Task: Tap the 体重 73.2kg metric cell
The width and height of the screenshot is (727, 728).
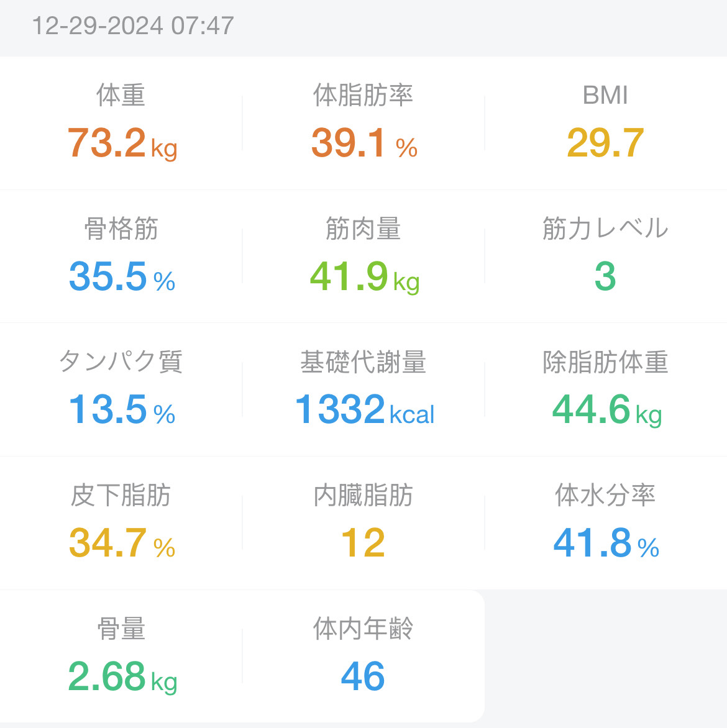Action: pyautogui.click(x=121, y=123)
